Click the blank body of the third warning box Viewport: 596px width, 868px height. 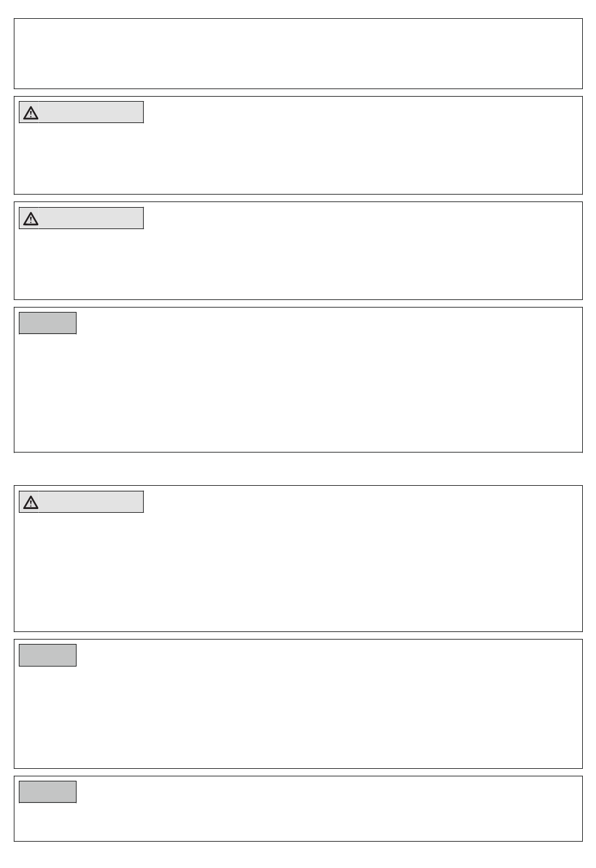tap(298, 572)
